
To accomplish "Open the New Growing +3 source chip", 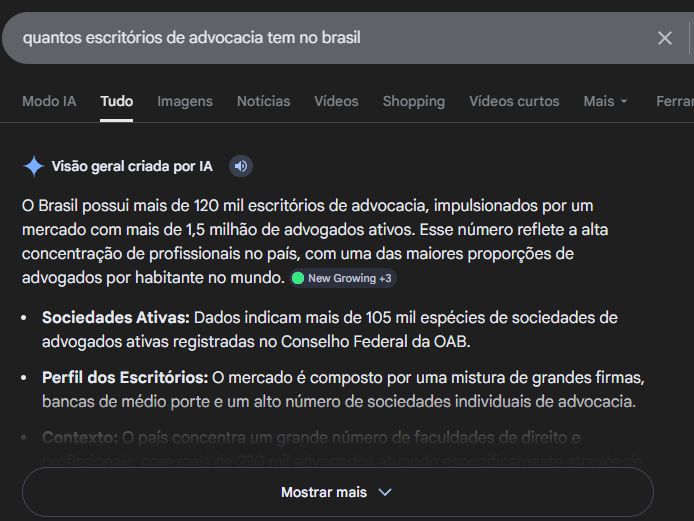I will [343, 278].
